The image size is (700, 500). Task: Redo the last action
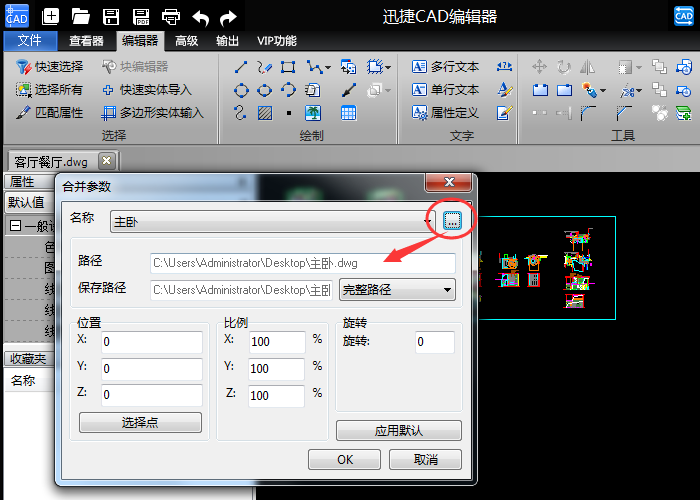point(229,18)
